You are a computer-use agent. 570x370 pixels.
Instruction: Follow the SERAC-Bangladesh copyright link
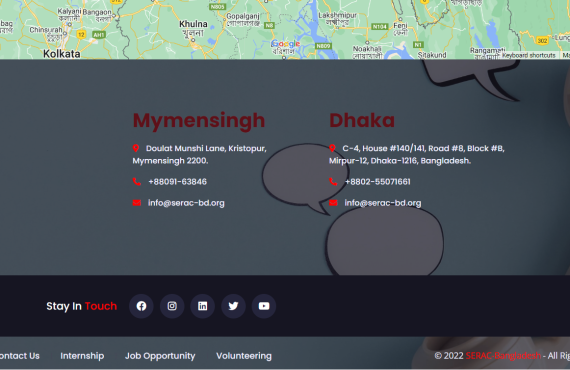503,356
